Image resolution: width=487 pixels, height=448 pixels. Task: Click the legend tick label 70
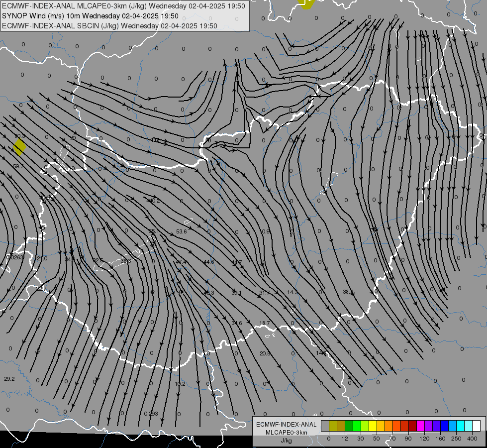point(392,439)
